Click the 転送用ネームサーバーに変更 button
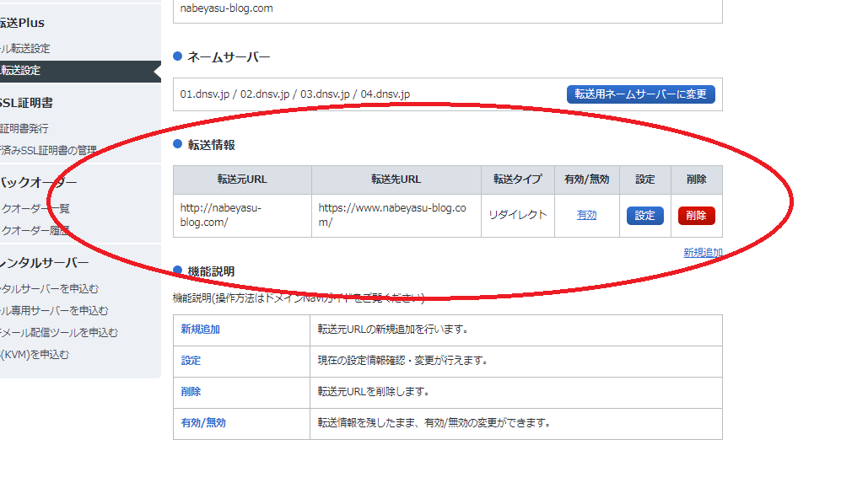The width and height of the screenshot is (868, 488). [x=643, y=94]
